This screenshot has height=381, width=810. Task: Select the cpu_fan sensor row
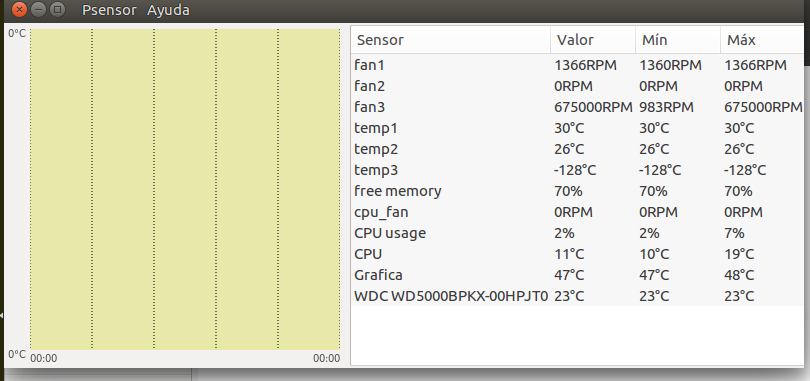(581, 212)
